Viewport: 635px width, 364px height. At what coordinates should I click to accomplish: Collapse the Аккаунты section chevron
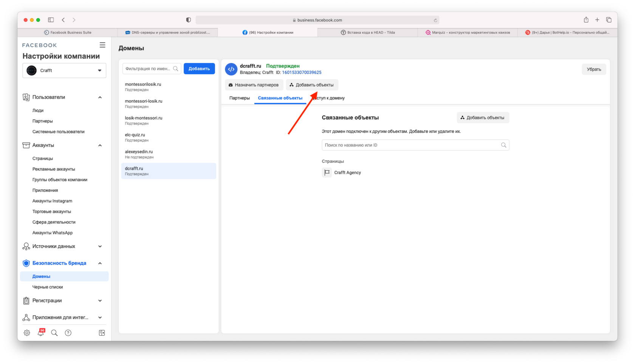pyautogui.click(x=100, y=145)
